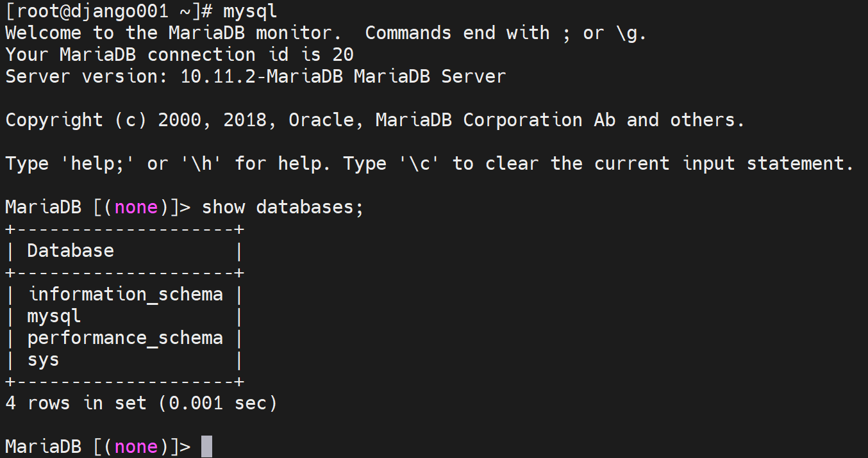
Task: Click the sys database entry
Action: (x=43, y=360)
